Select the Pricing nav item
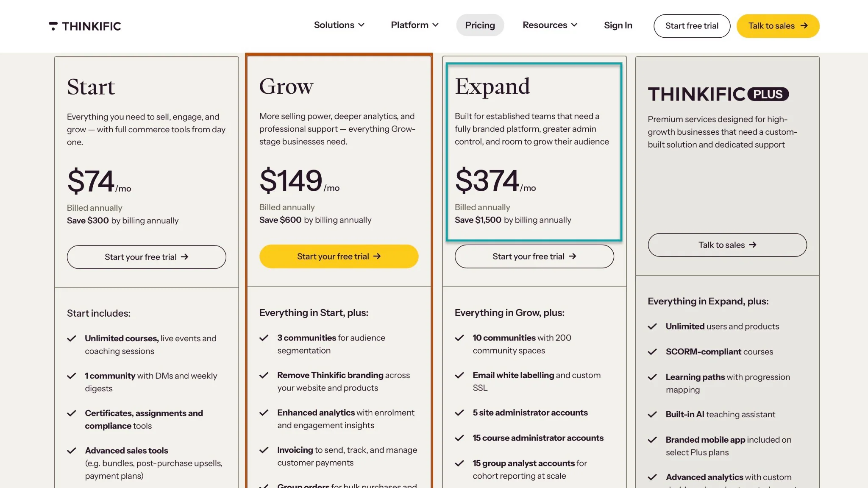 [x=480, y=25]
